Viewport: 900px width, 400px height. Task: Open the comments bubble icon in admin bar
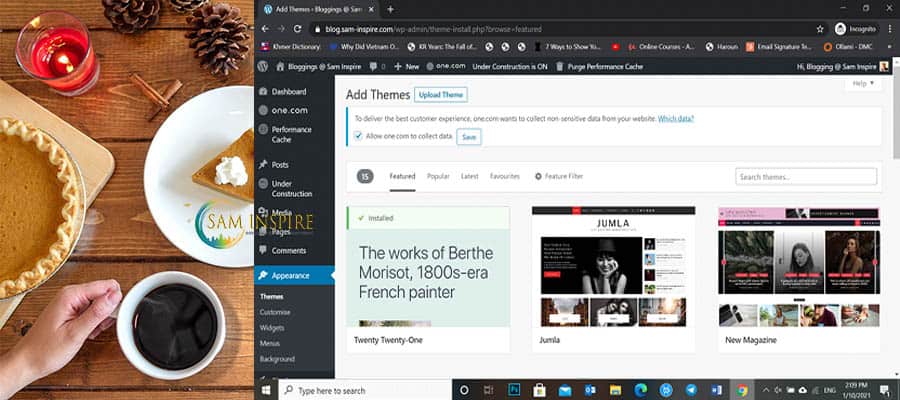pyautogui.click(x=373, y=66)
